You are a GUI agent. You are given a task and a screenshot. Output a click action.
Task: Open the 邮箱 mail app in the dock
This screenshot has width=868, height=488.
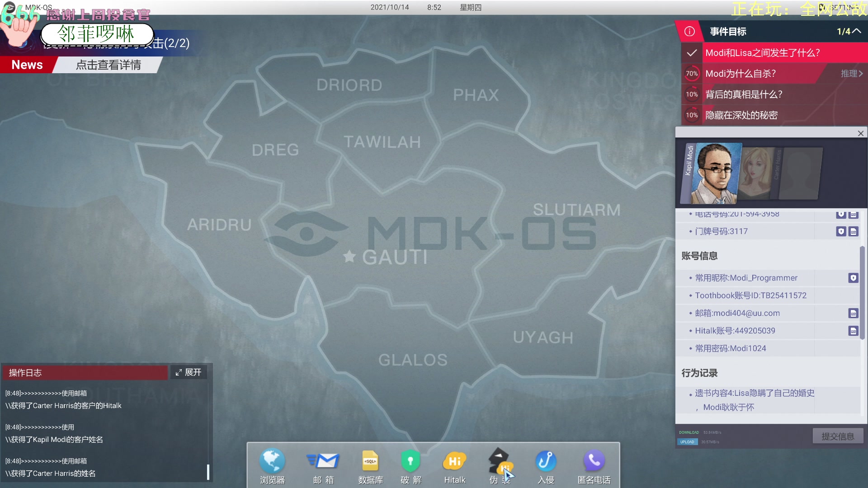[323, 466]
